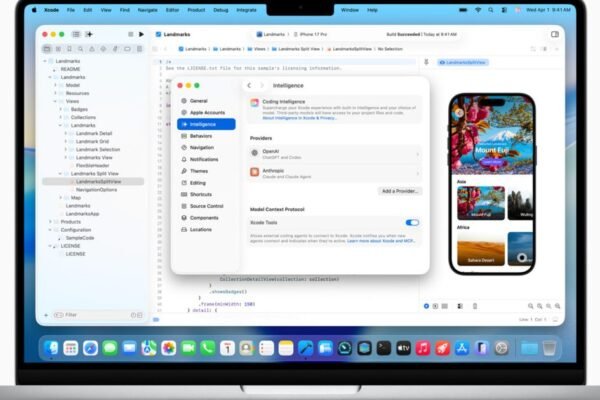Stop the running build with the square button
This screenshot has height=400, width=600.
click(x=130, y=34)
